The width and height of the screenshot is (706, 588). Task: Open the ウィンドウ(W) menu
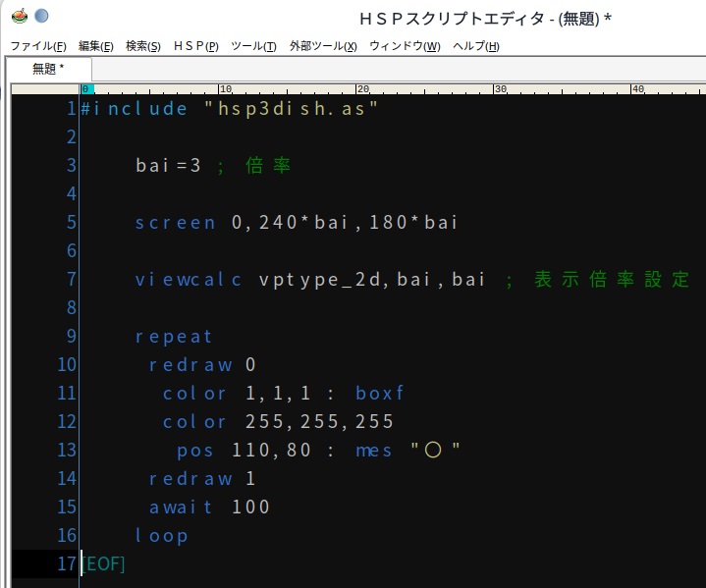[x=405, y=46]
